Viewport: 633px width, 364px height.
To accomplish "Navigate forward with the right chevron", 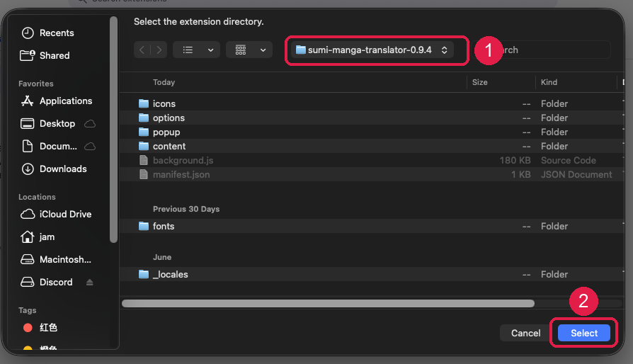I will tap(159, 50).
